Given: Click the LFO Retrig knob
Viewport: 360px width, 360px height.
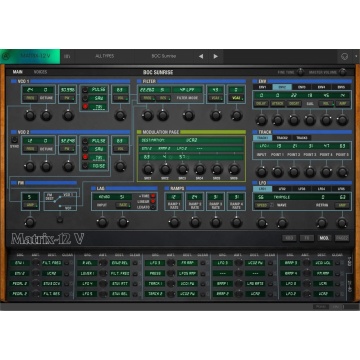Looking at the screenshot, I should tap(322, 222).
